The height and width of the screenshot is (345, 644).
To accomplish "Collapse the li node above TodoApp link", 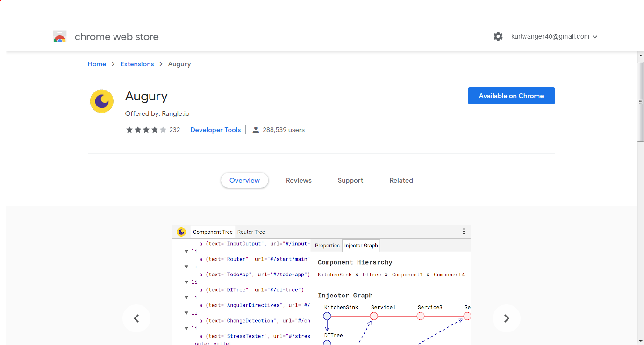I will click(x=186, y=266).
